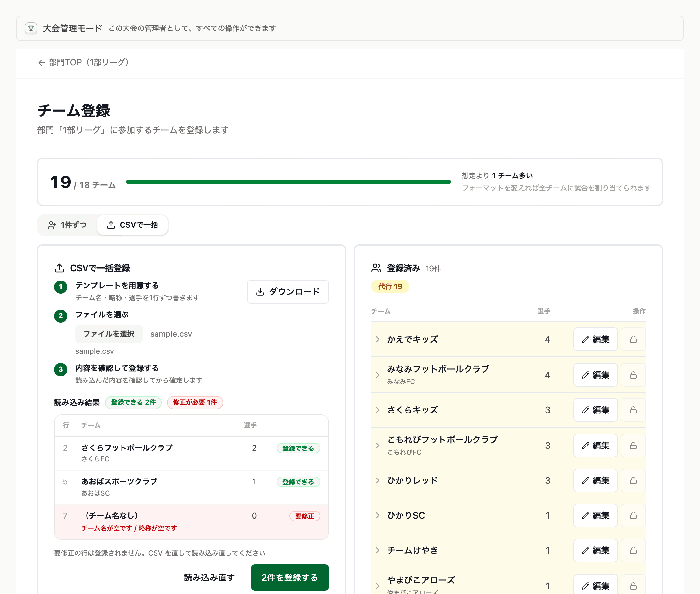Image resolution: width=700 pixels, height=594 pixels.
Task: Click the lock icon for みなみフットボールクラブ
Action: (x=633, y=375)
